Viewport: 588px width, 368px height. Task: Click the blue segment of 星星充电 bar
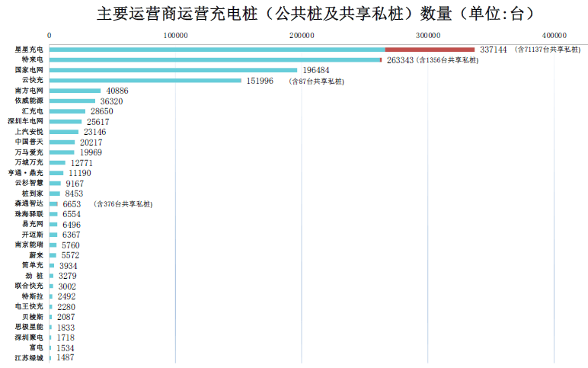pyautogui.click(x=217, y=50)
